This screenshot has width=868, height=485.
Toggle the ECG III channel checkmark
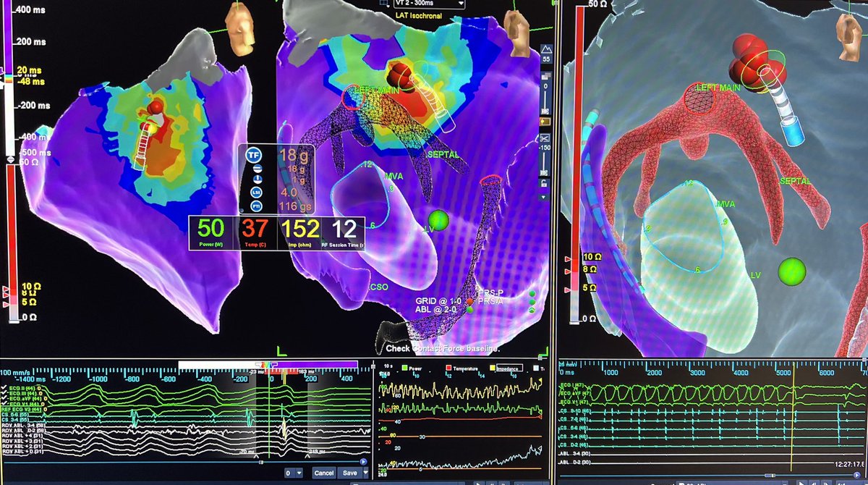5,393
